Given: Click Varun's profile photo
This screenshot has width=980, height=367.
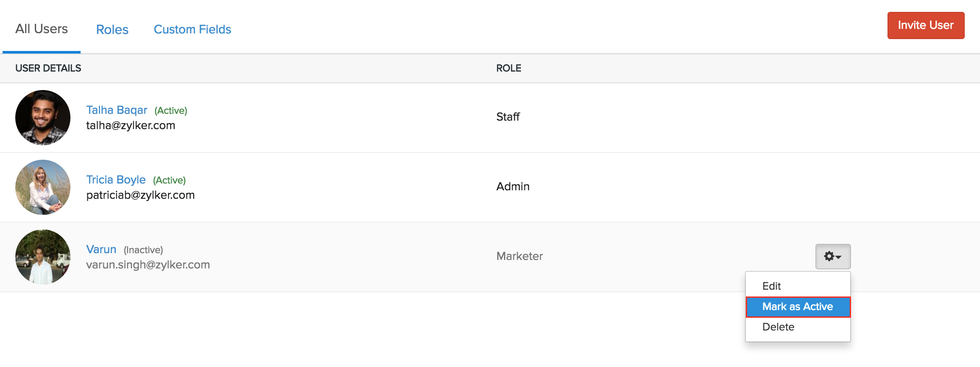Looking at the screenshot, I should 43,257.
